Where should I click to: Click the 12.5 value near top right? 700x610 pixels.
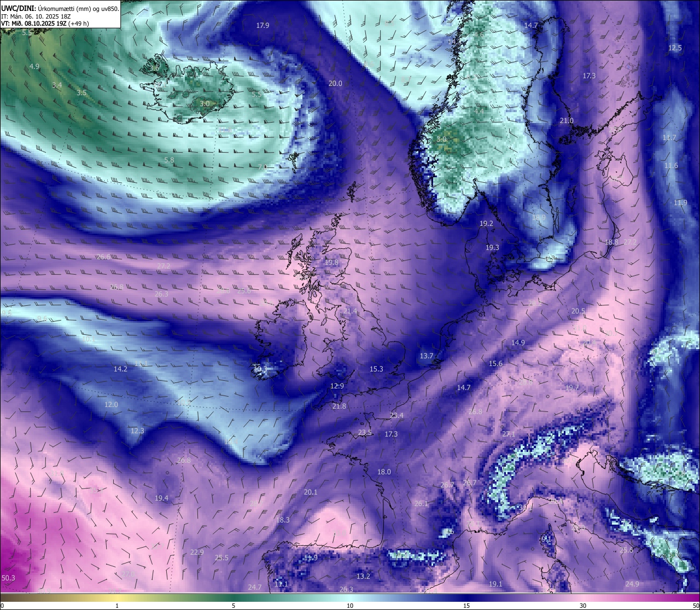click(675, 48)
